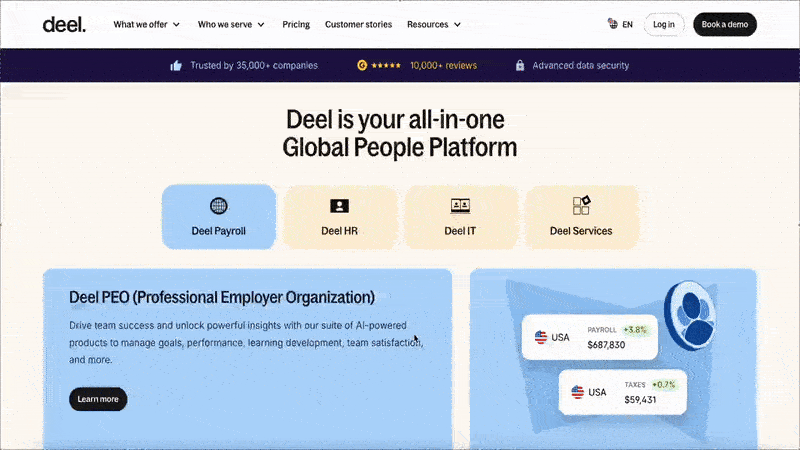This screenshot has height=450, width=800.
Task: Click Trusted by 35,000+ companies text
Action: [x=254, y=65]
